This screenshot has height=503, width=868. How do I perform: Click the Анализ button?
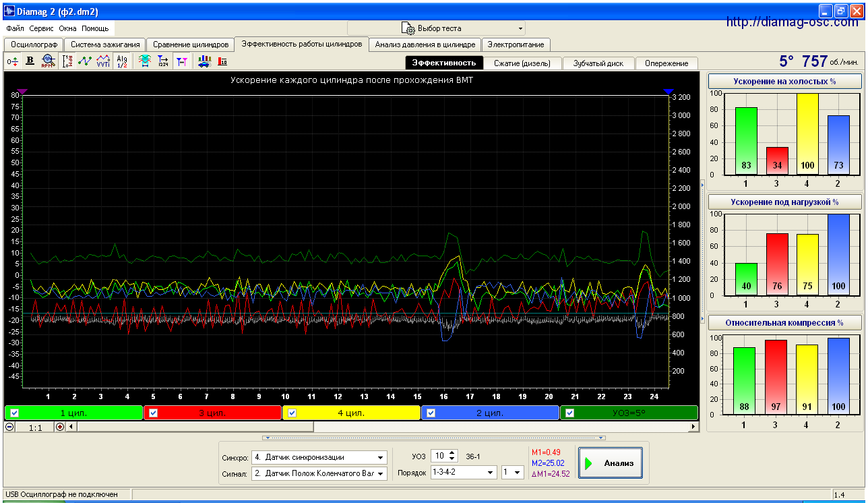click(x=611, y=463)
